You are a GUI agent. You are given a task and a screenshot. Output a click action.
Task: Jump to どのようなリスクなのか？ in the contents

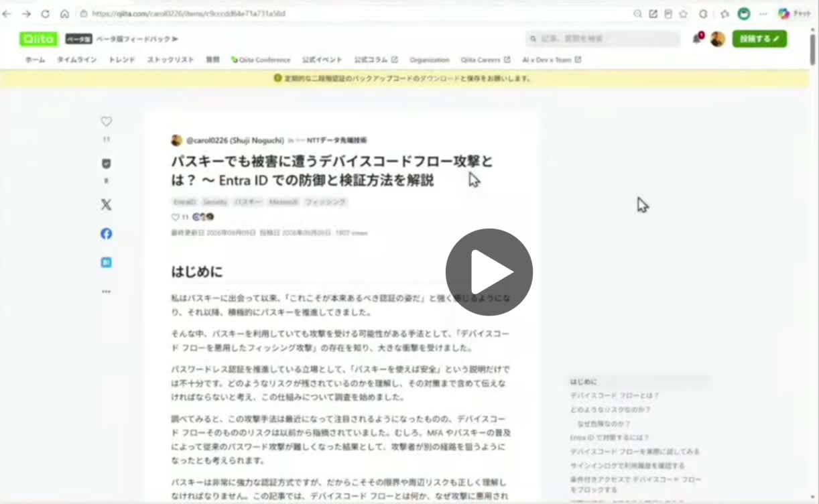(611, 409)
